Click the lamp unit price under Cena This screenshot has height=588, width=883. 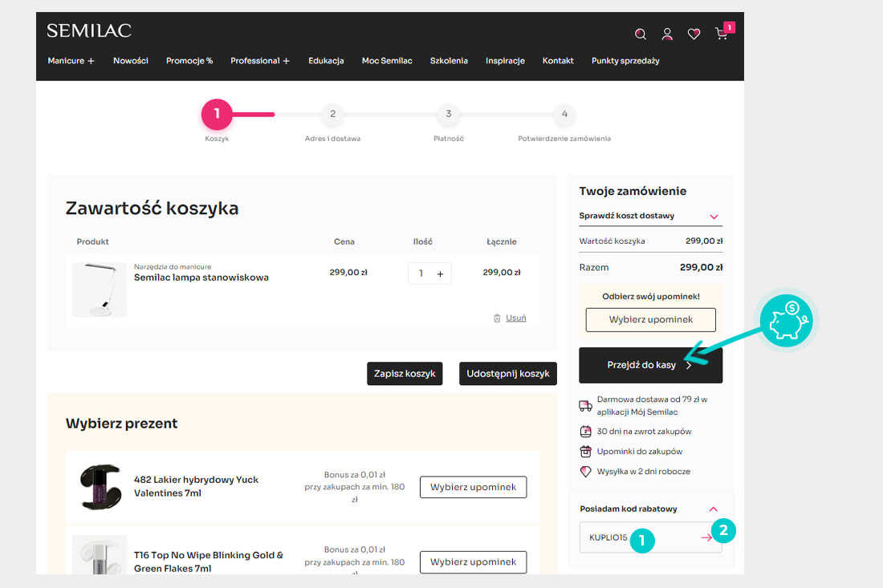pos(348,272)
